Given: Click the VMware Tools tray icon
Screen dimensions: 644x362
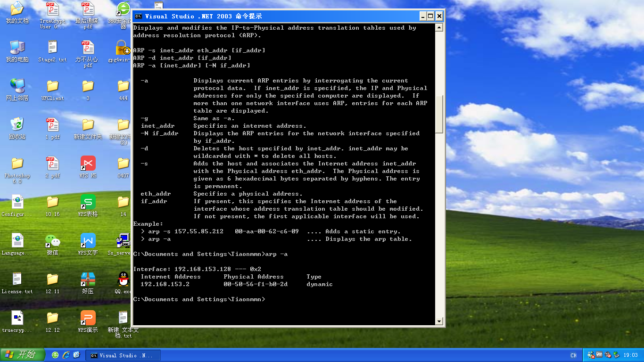Looking at the screenshot, I should (x=599, y=355).
